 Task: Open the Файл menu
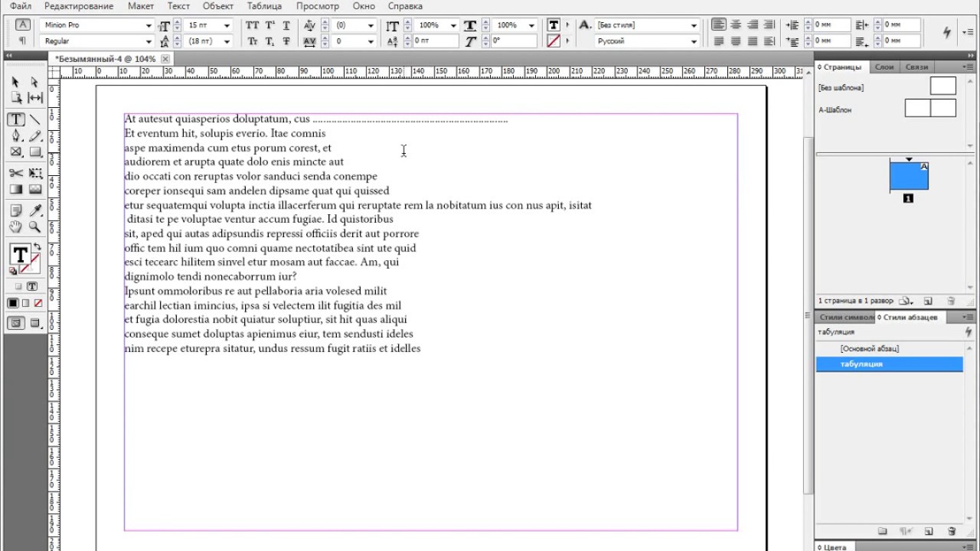click(x=21, y=6)
